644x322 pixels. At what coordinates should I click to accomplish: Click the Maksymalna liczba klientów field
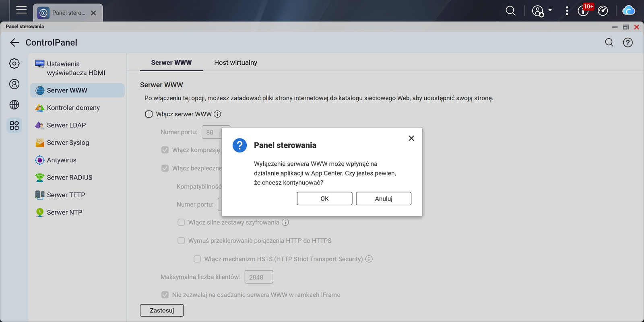point(259,277)
